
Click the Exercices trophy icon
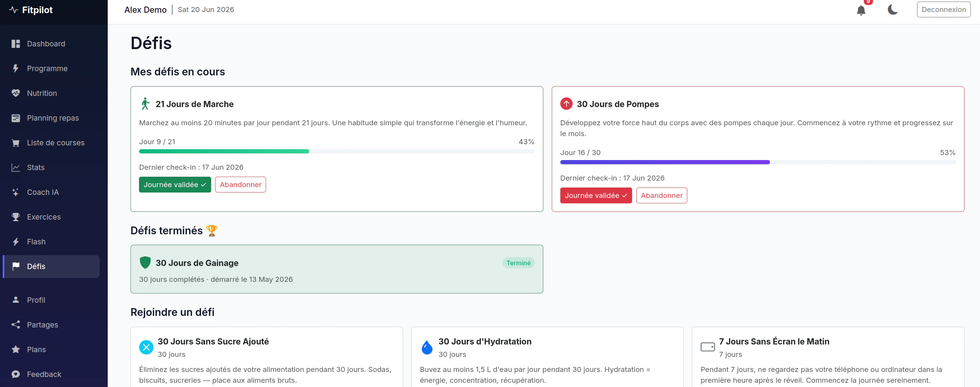point(16,217)
